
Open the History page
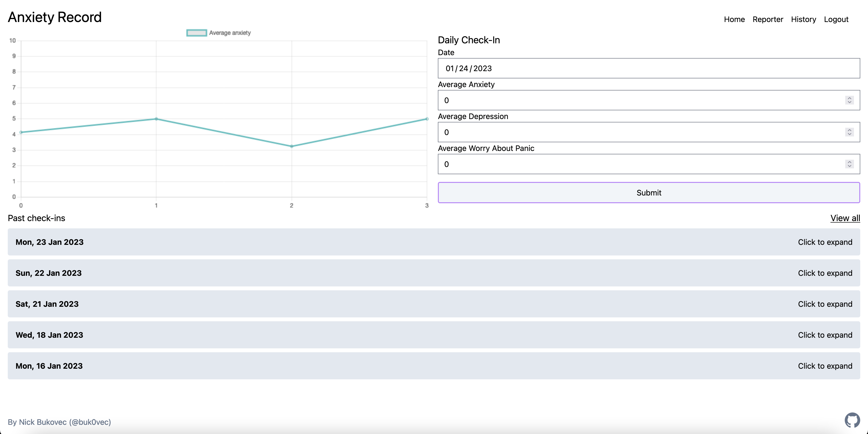[803, 20]
